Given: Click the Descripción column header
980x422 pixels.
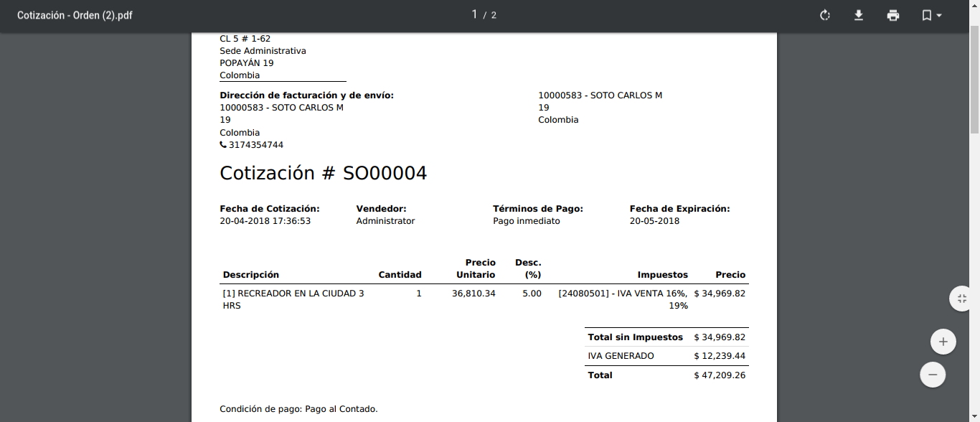Looking at the screenshot, I should (x=251, y=275).
